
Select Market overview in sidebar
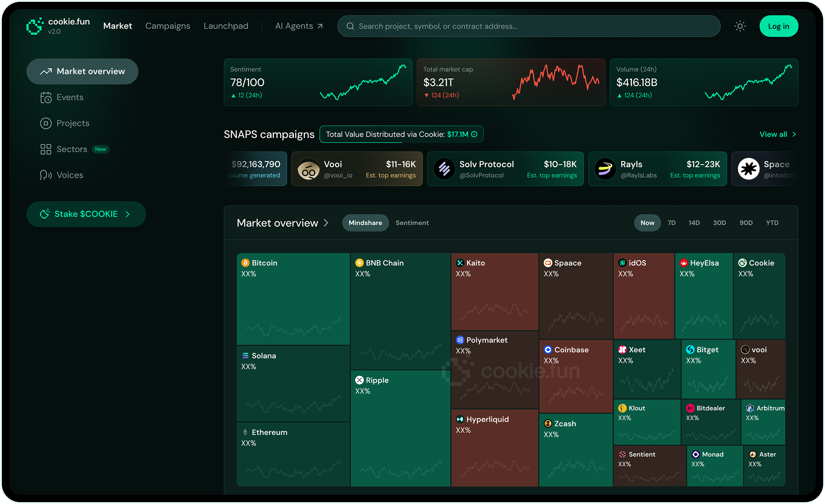pyautogui.click(x=82, y=71)
